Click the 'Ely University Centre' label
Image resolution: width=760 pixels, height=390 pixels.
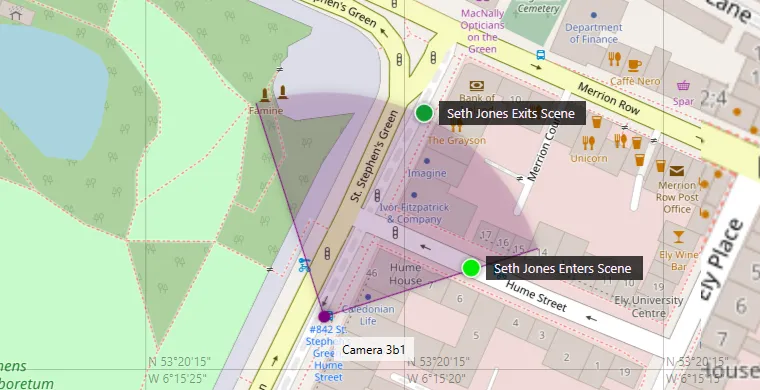point(649,307)
